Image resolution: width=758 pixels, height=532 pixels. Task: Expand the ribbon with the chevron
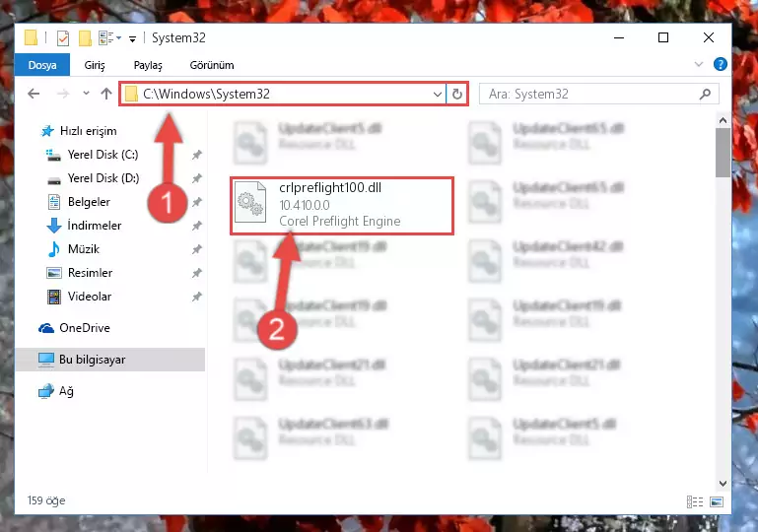(699, 64)
